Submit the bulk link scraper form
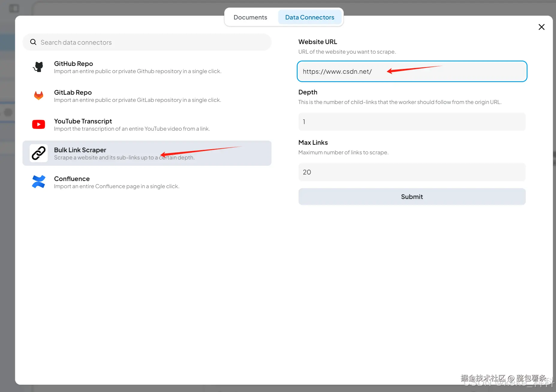The width and height of the screenshot is (556, 392). point(412,197)
